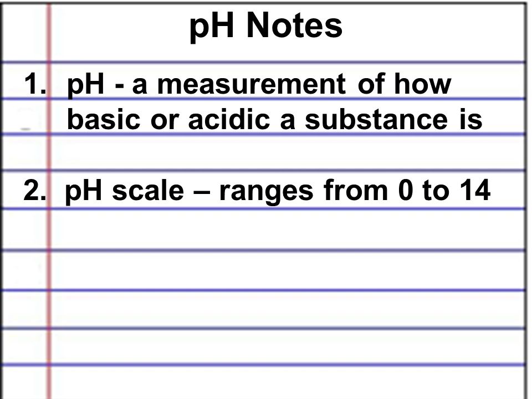This screenshot has width=532, height=399.
Task: Click the 'pH Notes' title heading
Action: point(266,27)
